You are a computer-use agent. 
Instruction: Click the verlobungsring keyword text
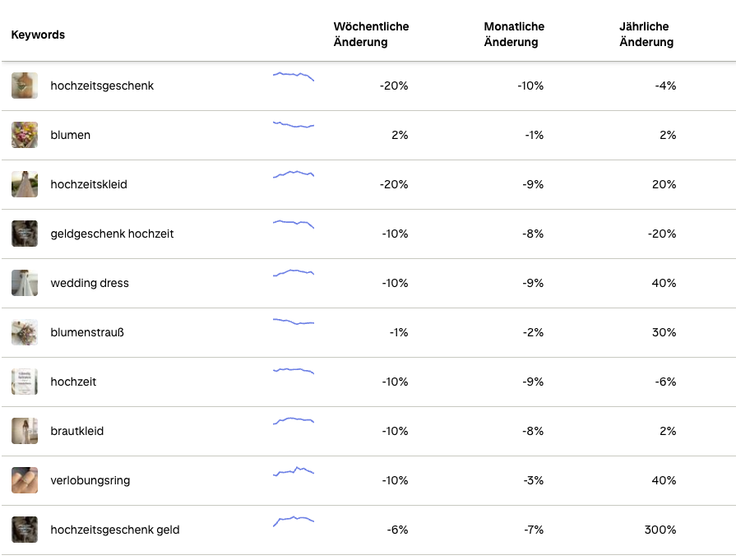90,480
